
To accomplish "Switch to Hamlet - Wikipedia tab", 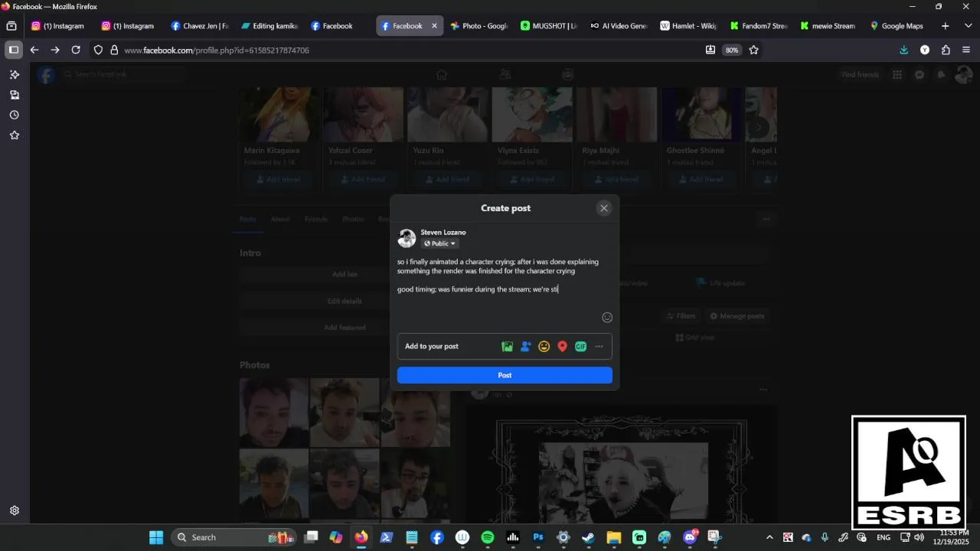I will (688, 26).
